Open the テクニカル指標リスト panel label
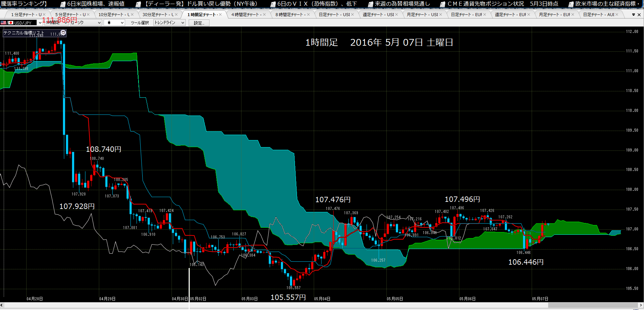This screenshot has width=644, height=310. [x=24, y=33]
